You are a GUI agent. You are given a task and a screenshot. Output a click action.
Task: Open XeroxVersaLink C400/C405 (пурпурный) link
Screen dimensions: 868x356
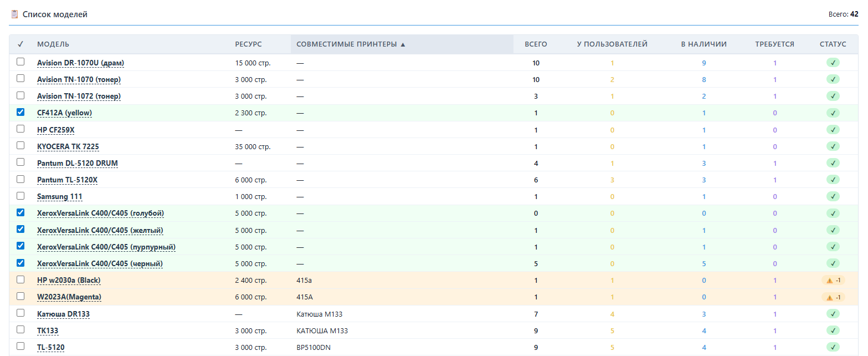click(106, 247)
